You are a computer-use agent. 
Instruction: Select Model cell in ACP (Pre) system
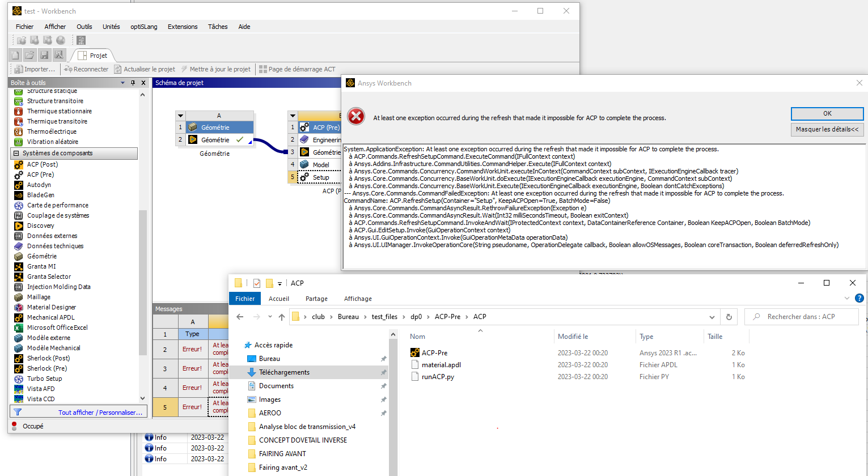(x=320, y=165)
